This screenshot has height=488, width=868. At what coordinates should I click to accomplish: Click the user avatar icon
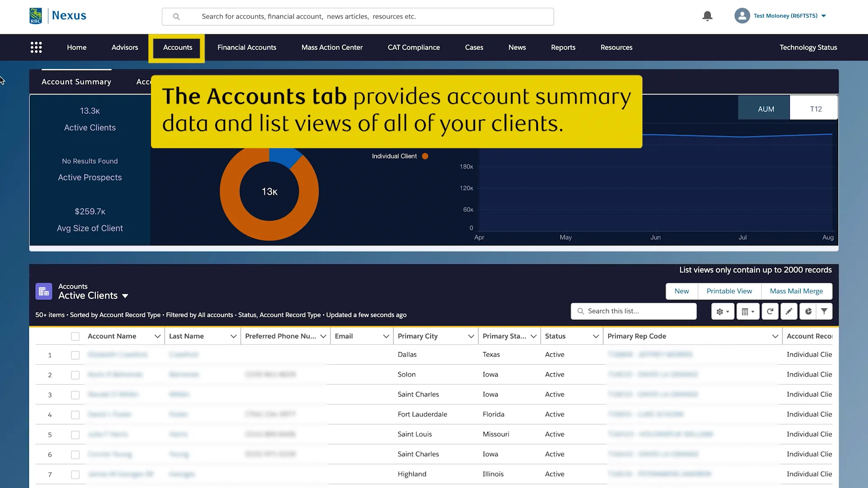pyautogui.click(x=742, y=16)
